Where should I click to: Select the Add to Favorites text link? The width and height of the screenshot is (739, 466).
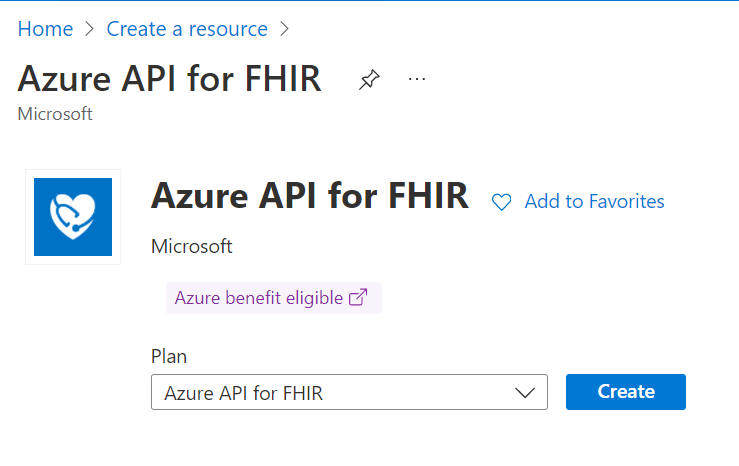pyautogui.click(x=594, y=202)
